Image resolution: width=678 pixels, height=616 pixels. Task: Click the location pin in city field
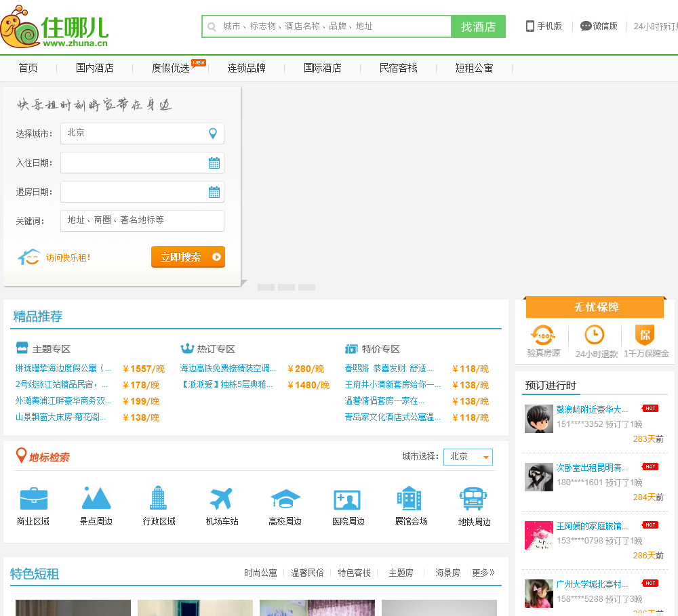click(x=213, y=133)
